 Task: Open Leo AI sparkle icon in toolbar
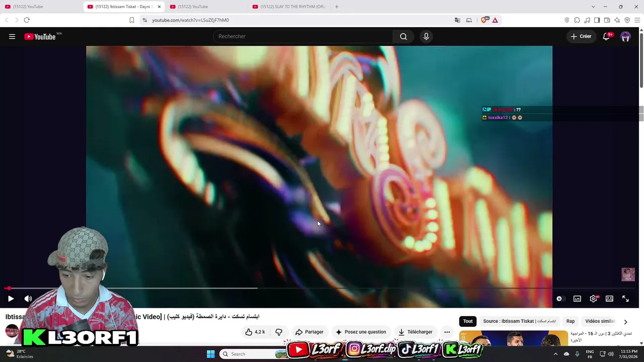pyautogui.click(x=617, y=20)
